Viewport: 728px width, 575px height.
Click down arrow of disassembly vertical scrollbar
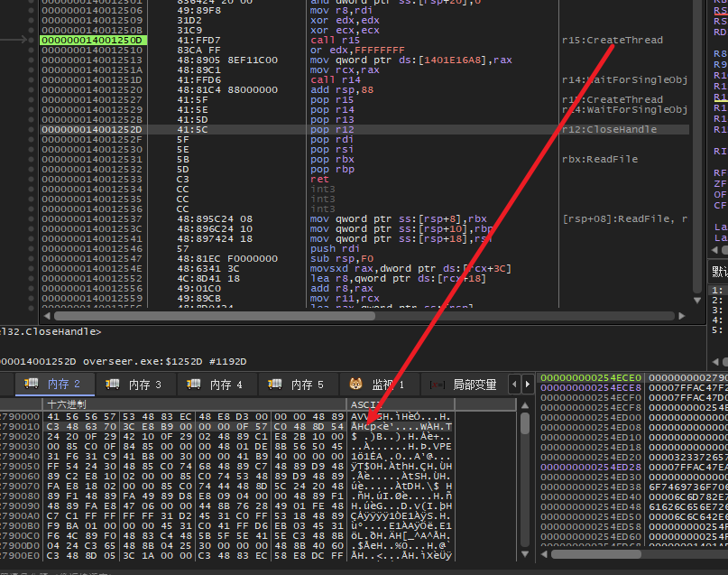point(697,301)
